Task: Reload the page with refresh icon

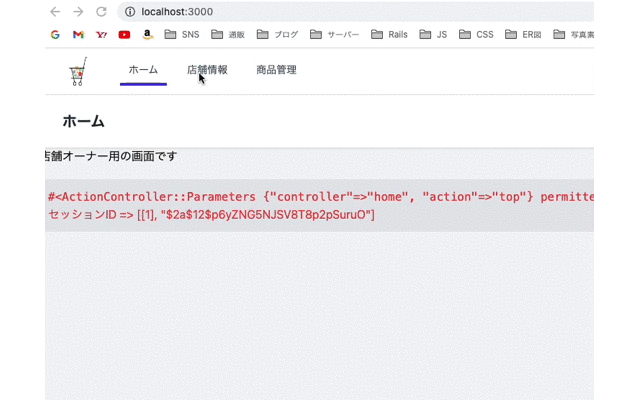Action: [x=101, y=12]
